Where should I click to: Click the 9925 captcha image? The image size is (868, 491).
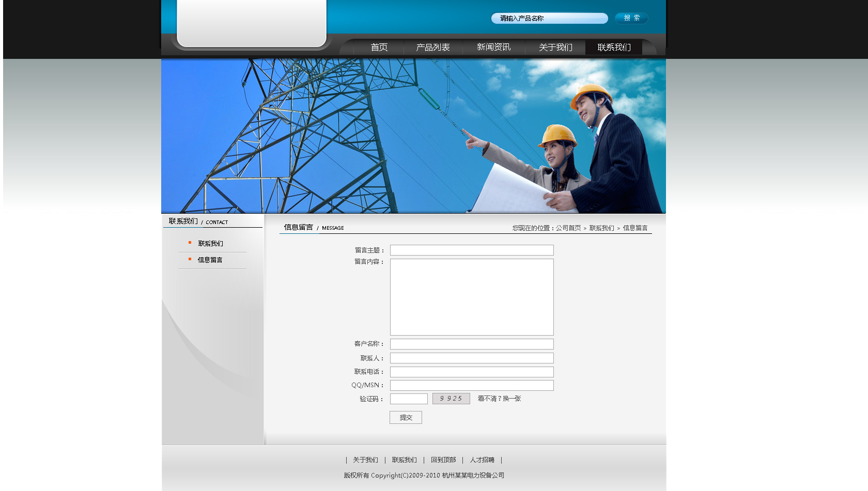(451, 399)
